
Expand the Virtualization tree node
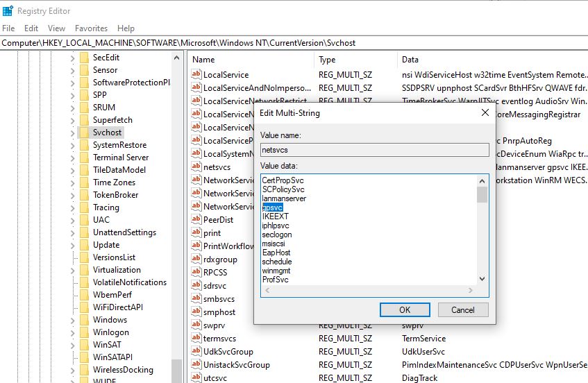tap(72, 270)
